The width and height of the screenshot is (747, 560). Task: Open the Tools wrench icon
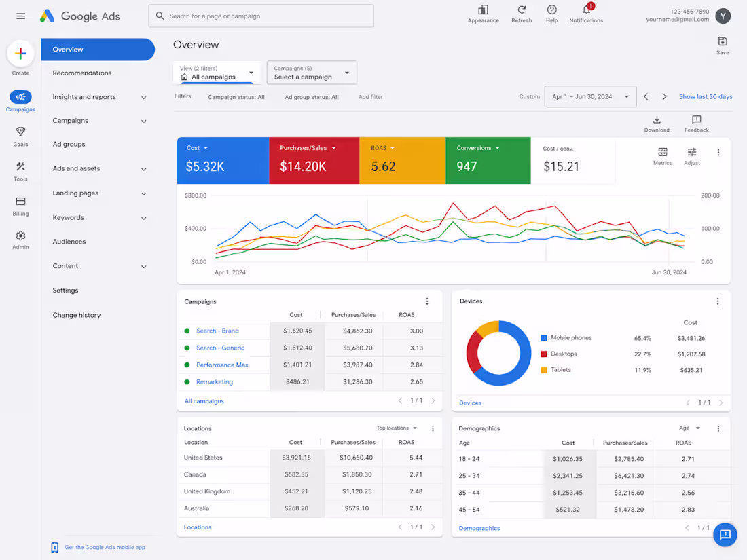20,166
